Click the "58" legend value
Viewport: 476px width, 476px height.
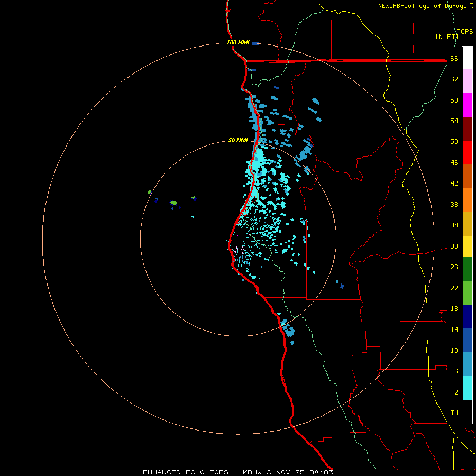coord(454,100)
